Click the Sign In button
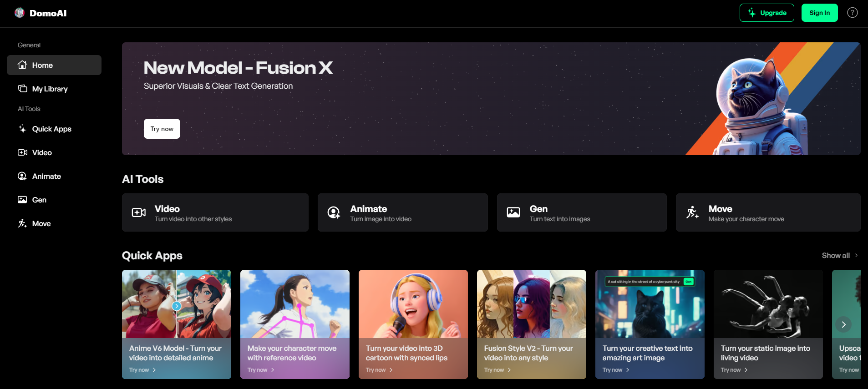 819,13
